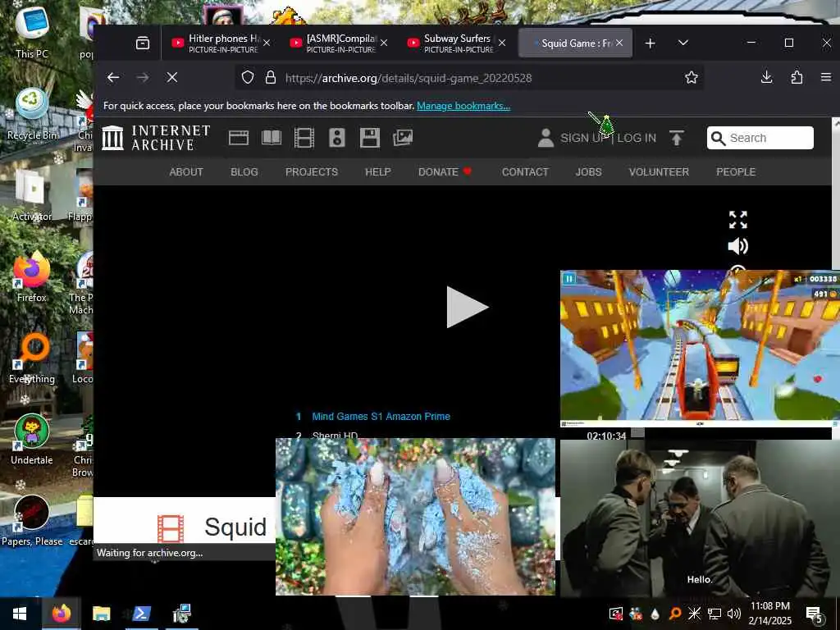Viewport: 840px width, 630px height.
Task: Select the Recycle Bin desktop icon
Action: [32, 115]
